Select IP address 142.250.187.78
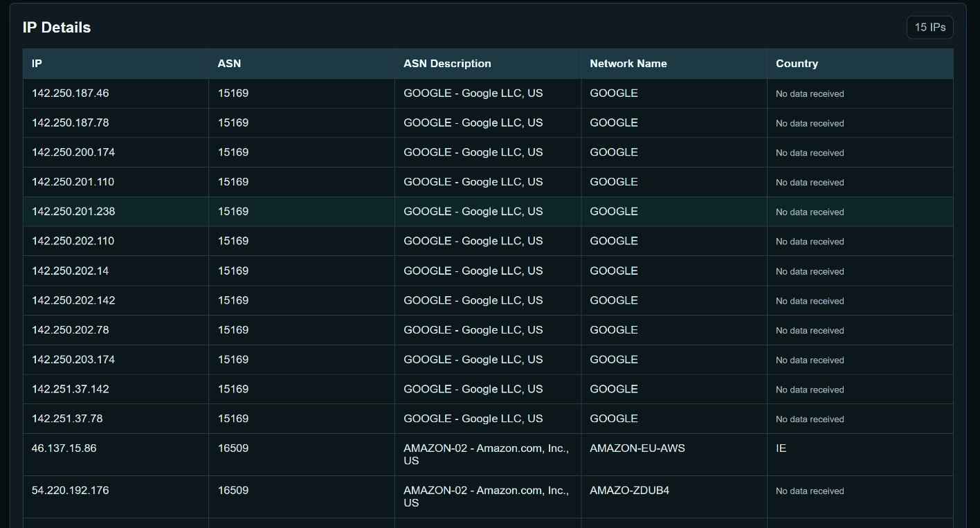 click(x=70, y=123)
